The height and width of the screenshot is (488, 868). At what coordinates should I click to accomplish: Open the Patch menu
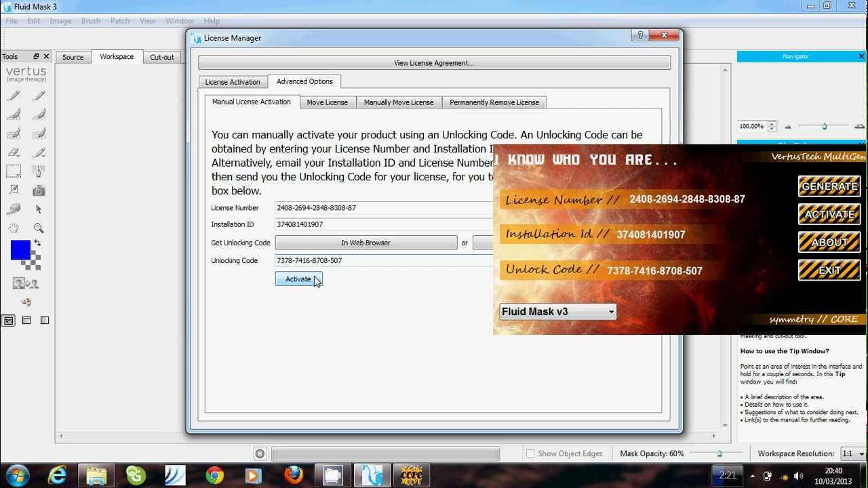point(120,21)
